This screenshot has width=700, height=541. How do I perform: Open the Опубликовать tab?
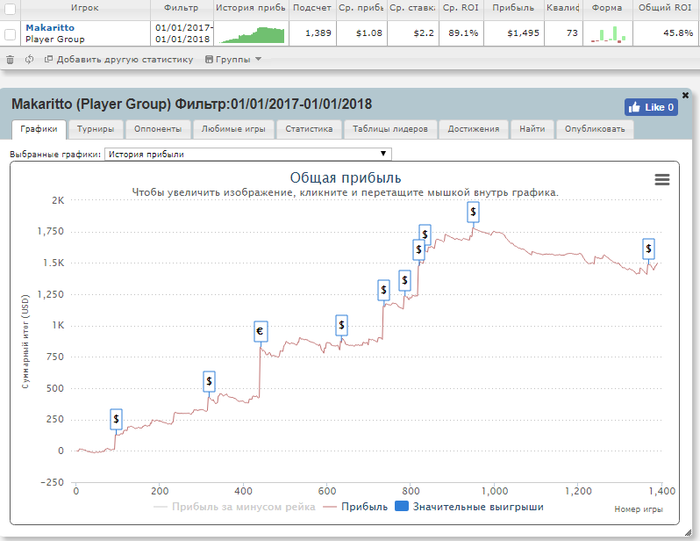click(x=595, y=129)
